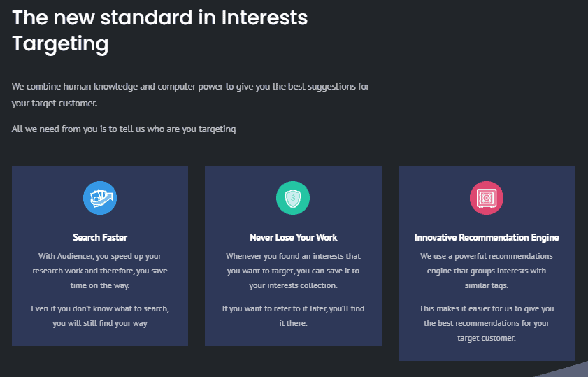
Task: Click the 'you save time on the way' line
Action: [x=100, y=285]
